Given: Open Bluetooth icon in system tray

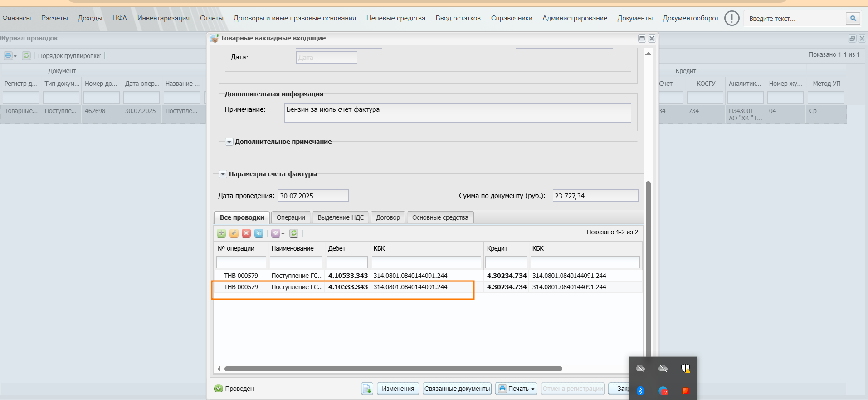Looking at the screenshot, I should coord(640,391).
